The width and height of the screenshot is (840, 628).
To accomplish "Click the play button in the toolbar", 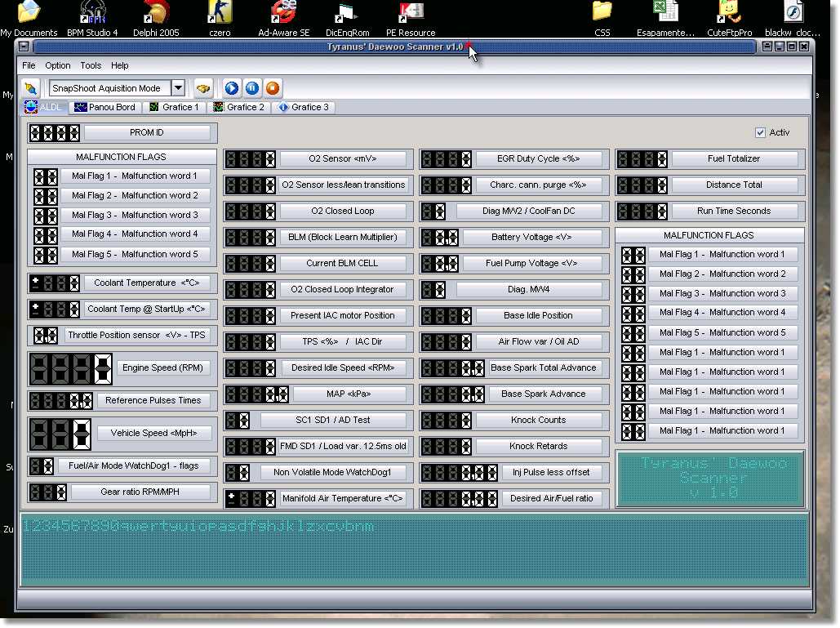I will 232,88.
